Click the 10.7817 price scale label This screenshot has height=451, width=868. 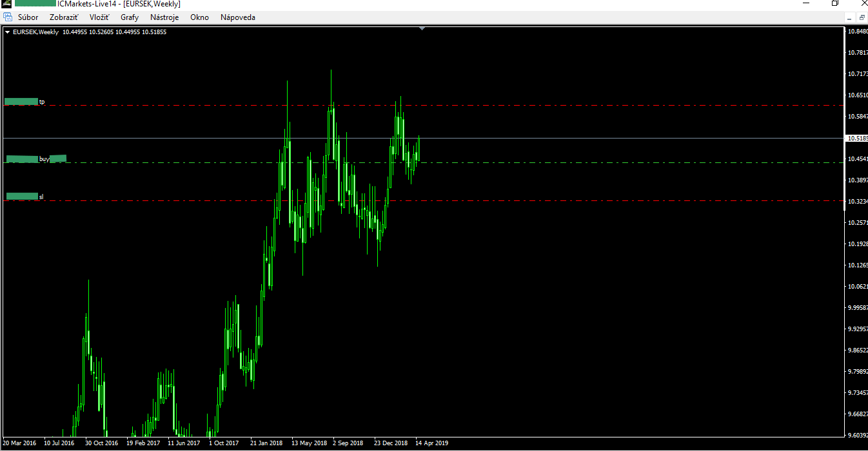coord(857,52)
